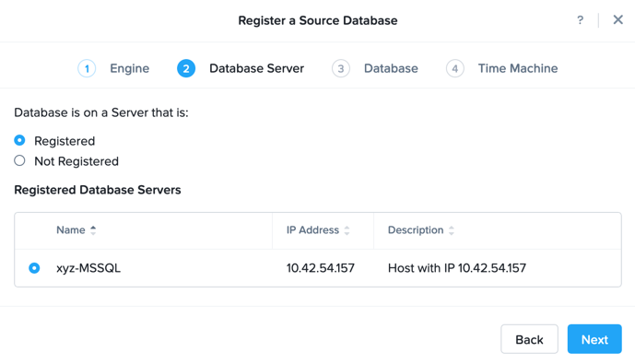Click the Back button
Screen dimensions: 635x364
coord(529,339)
